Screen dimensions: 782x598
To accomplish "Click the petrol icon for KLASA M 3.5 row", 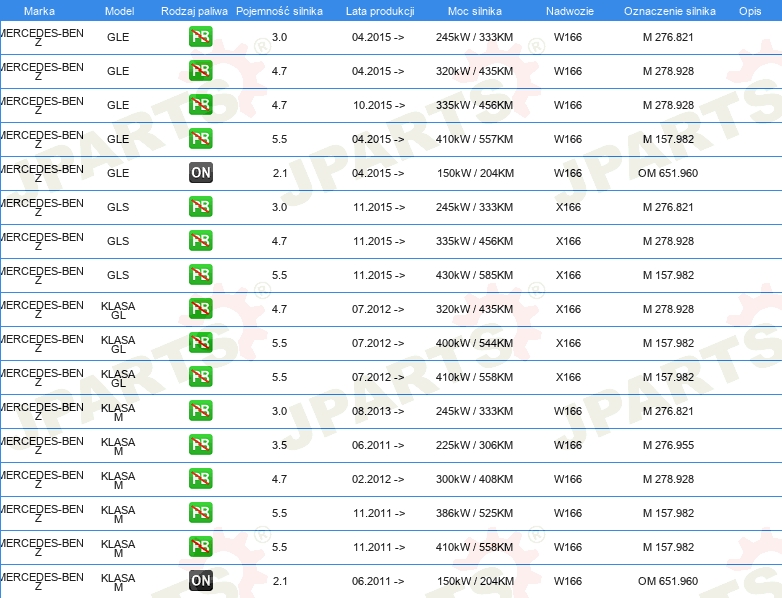I will (x=200, y=445).
